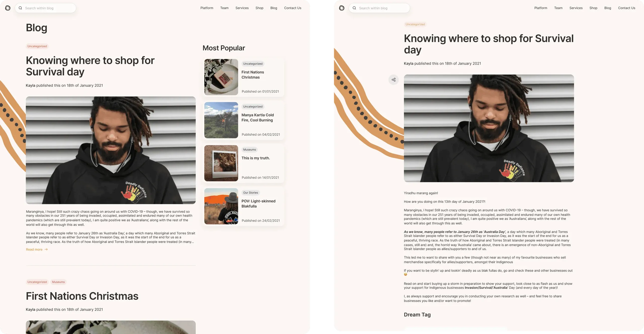Open Services in the left page menu
Screen dimensions: 644x334
coord(242,8)
